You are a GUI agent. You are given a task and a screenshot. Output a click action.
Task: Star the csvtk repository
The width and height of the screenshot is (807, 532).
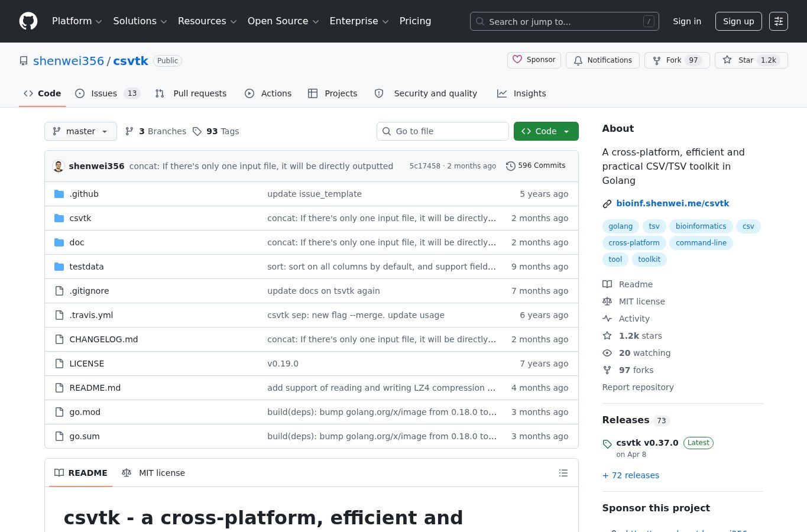click(x=751, y=60)
